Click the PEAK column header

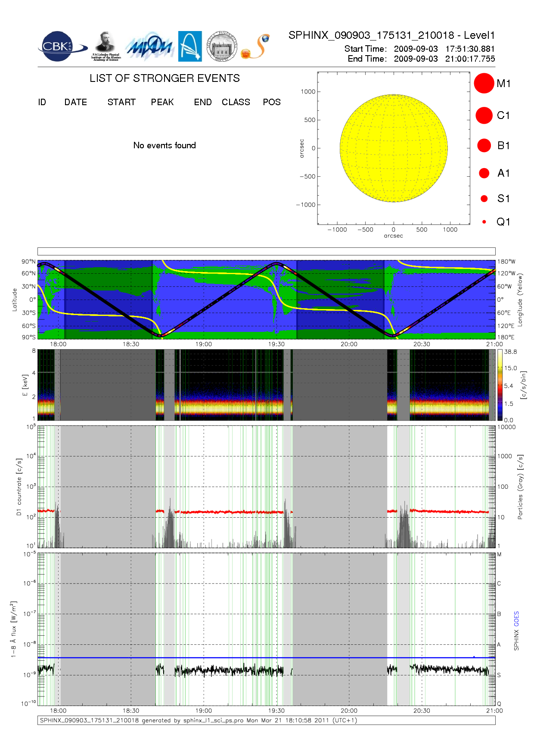tap(162, 102)
